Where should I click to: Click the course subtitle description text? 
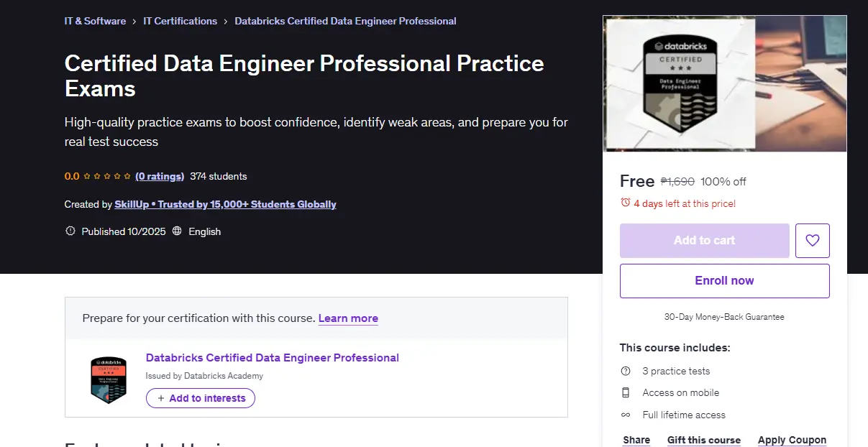point(316,132)
